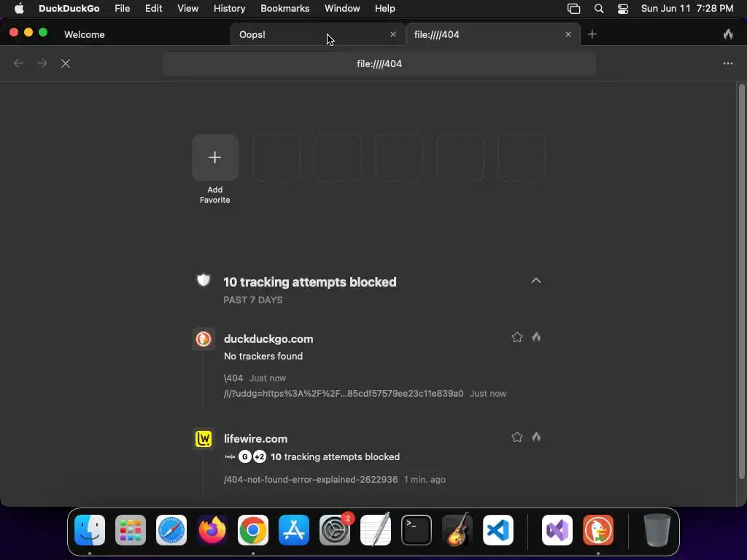This screenshot has height=560, width=747.
Task: Open Control Center in the menu bar
Action: pyautogui.click(x=623, y=9)
